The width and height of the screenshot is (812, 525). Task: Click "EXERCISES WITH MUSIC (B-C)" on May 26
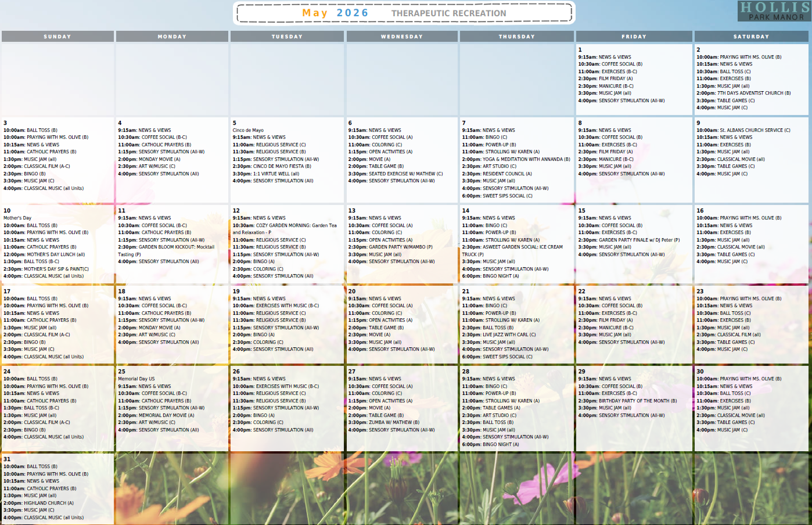click(288, 386)
